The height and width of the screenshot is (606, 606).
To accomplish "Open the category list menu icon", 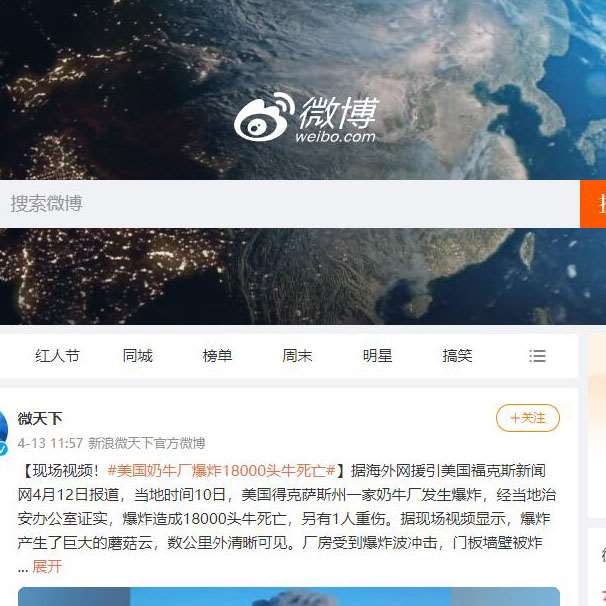I will coord(537,356).
